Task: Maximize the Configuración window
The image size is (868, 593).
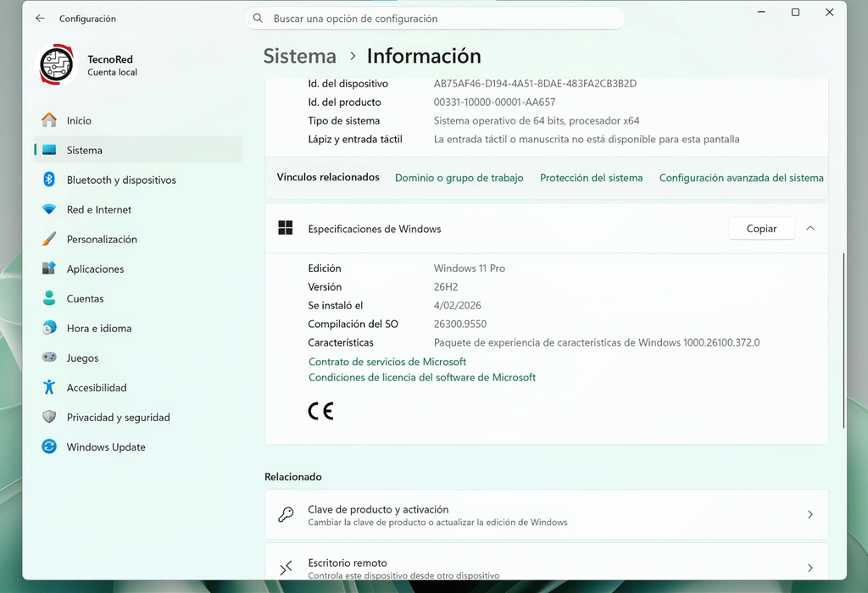Action: coord(795,12)
